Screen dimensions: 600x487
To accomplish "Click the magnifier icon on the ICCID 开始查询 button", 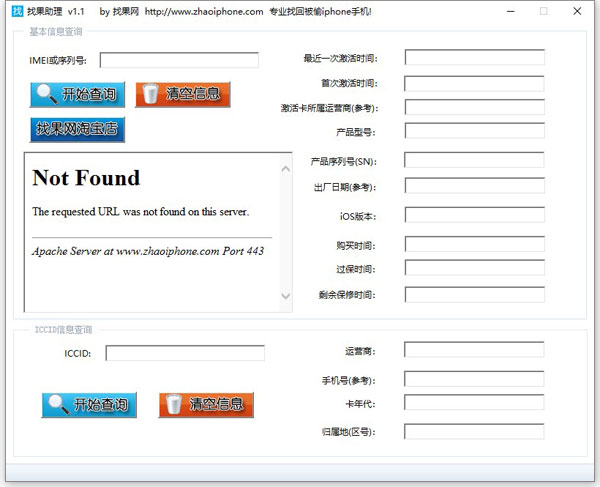I will coord(57,404).
